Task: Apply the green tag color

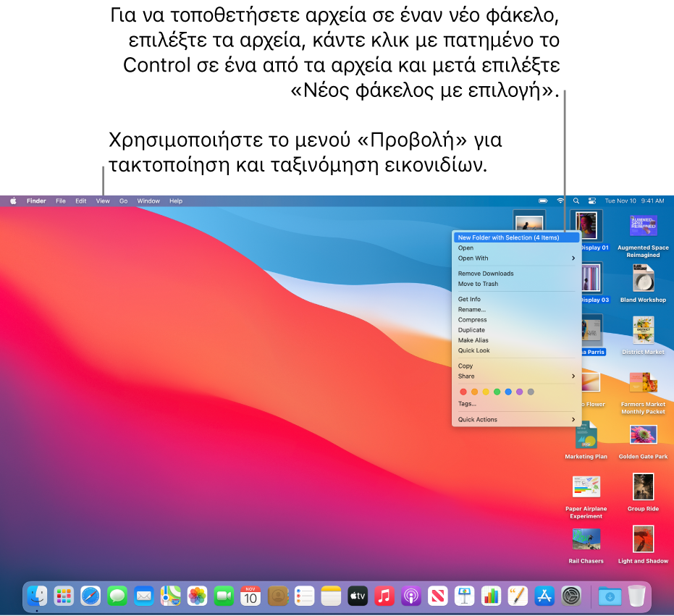Action: [497, 392]
